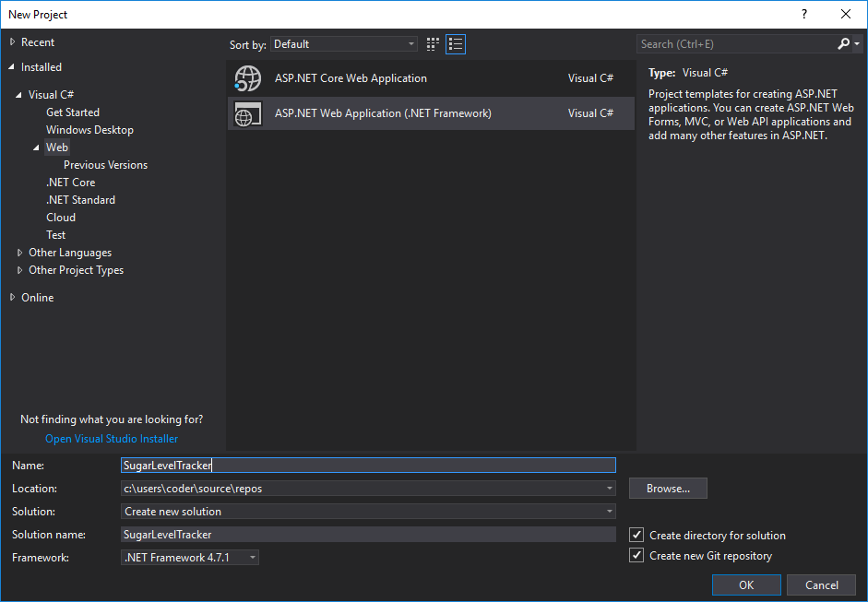Screen dimensions: 868x602
Task: Select .NET Core in template tree
Action: pyautogui.click(x=71, y=183)
